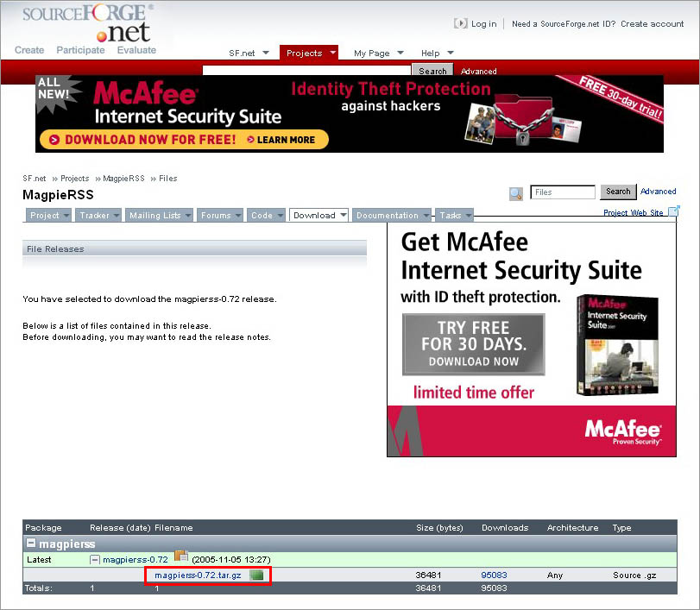The width and height of the screenshot is (700, 610).
Task: Click the McAfee Proven Security logo
Action: 623,432
